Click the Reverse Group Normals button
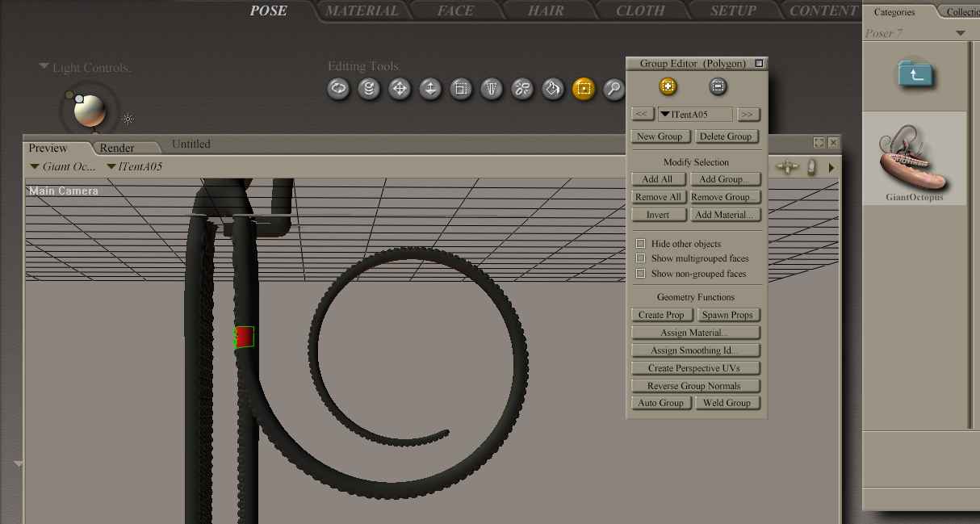The height and width of the screenshot is (524, 980). tap(695, 386)
